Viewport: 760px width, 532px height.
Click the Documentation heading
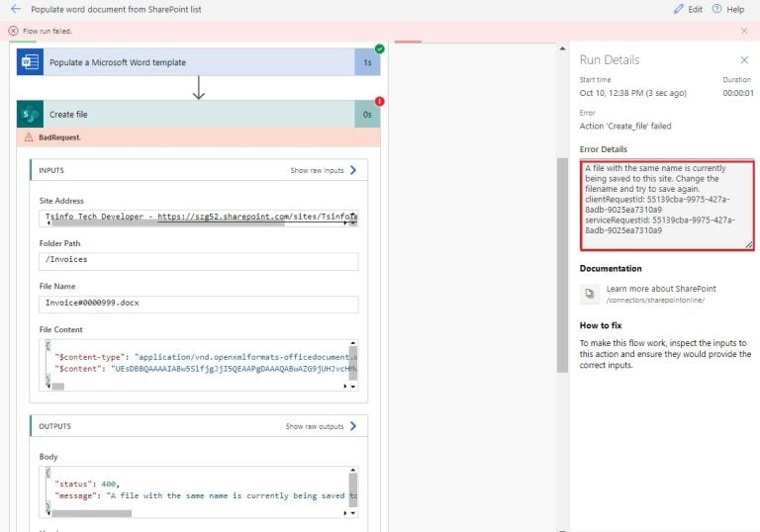611,268
